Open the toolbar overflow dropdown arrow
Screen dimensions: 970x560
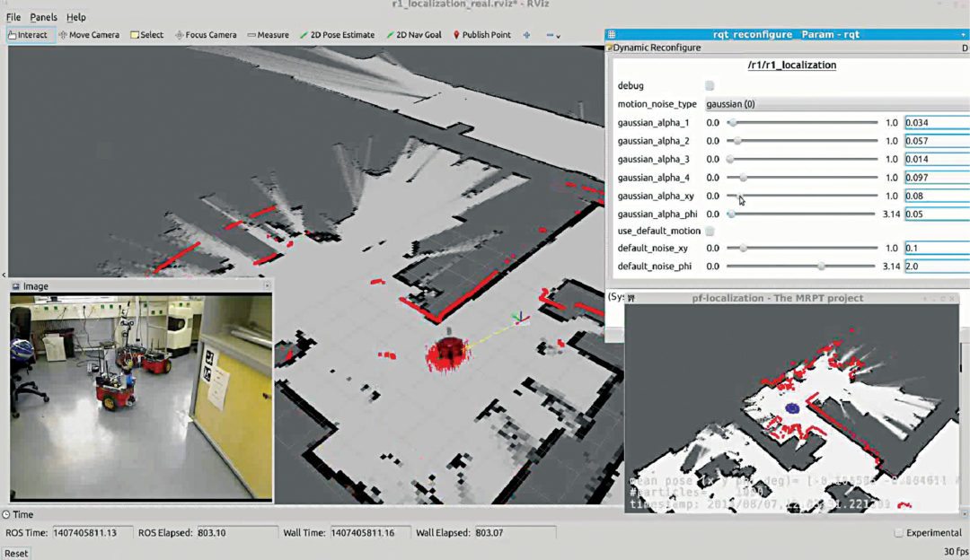coord(557,36)
